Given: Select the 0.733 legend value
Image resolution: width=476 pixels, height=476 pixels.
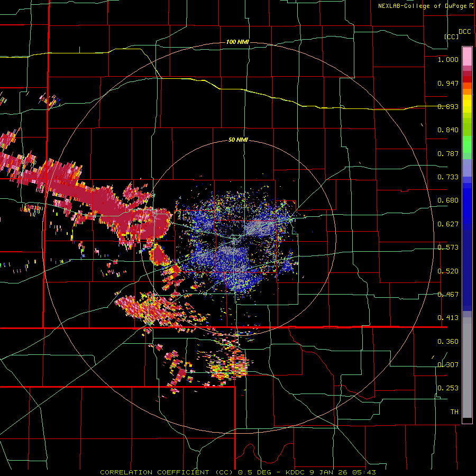Looking at the screenshot, I should pos(448,177).
